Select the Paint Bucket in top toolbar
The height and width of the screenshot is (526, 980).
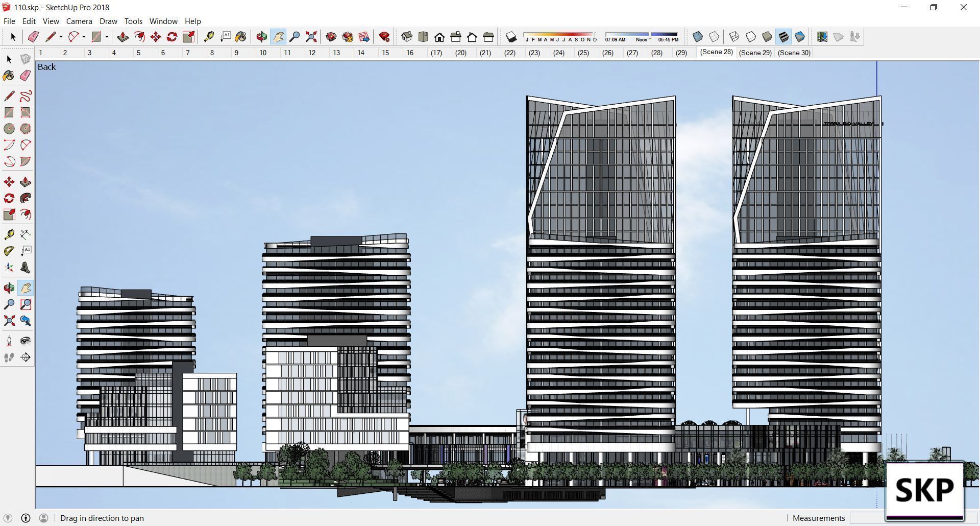tap(241, 37)
